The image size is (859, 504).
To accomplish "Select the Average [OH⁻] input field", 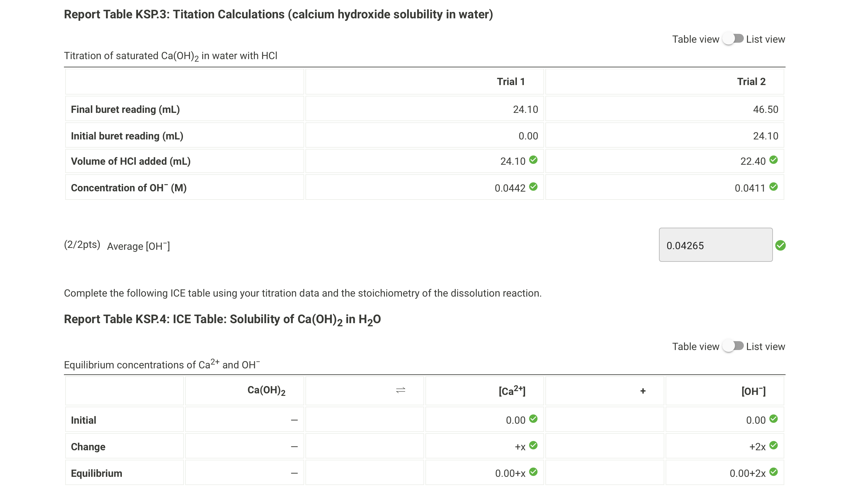I will pos(716,245).
